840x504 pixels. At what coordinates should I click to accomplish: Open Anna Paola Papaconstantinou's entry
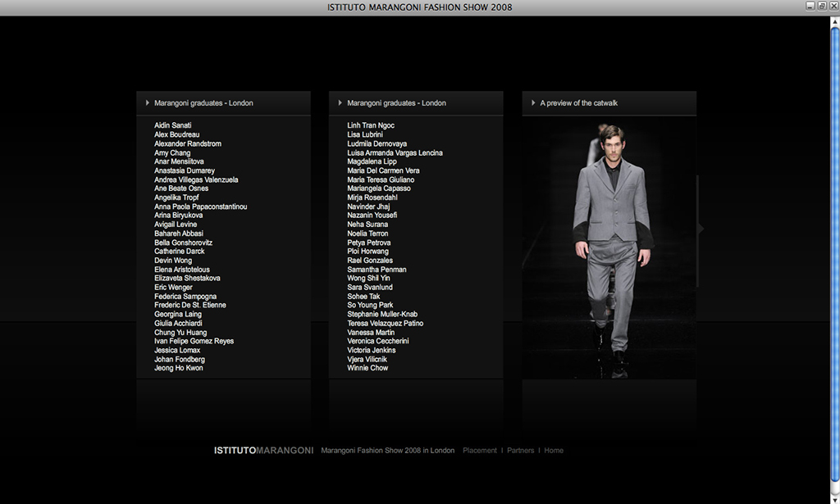(200, 207)
